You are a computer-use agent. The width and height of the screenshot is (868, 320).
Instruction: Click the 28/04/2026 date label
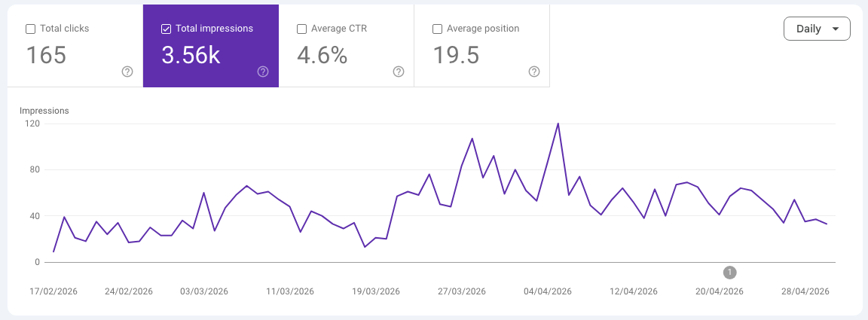805,291
